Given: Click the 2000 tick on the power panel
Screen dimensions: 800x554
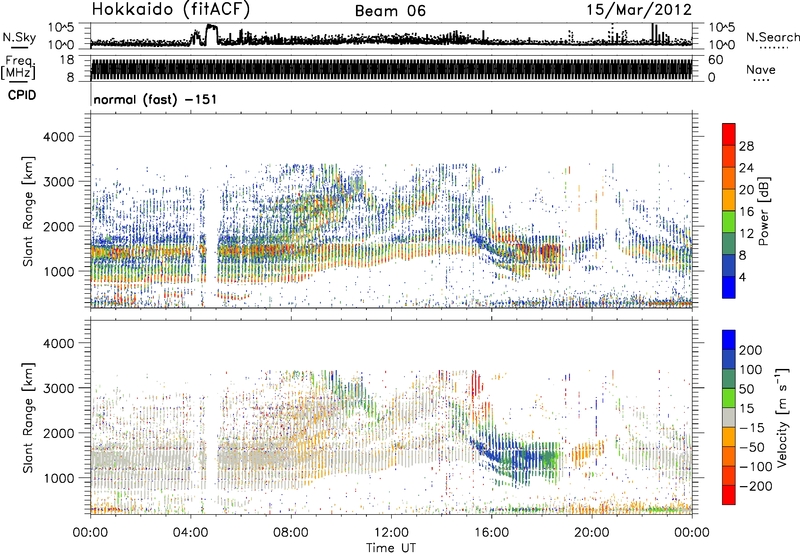Looking at the screenshot, I should point(58,226).
